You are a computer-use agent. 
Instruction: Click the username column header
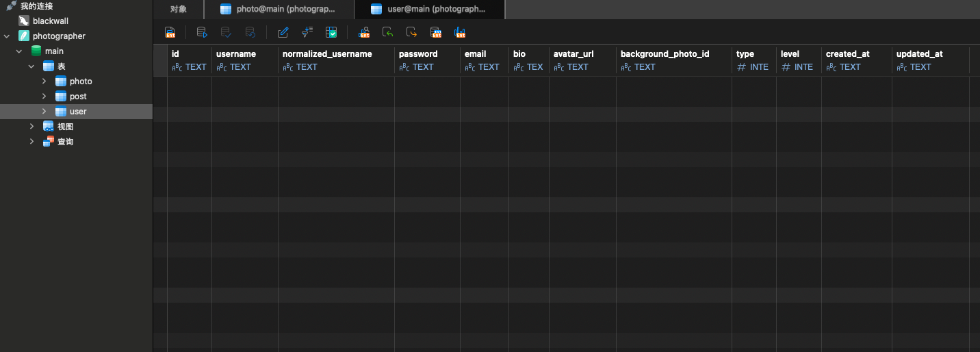(x=245, y=60)
